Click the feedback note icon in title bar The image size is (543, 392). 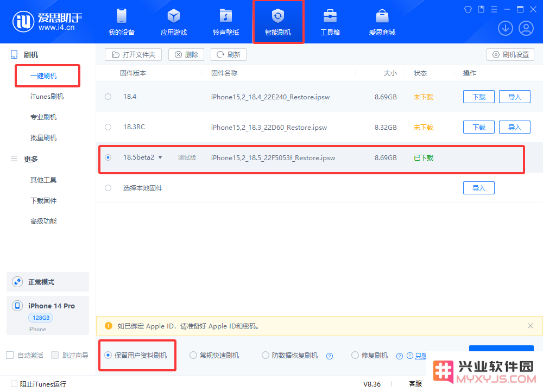coord(481,9)
